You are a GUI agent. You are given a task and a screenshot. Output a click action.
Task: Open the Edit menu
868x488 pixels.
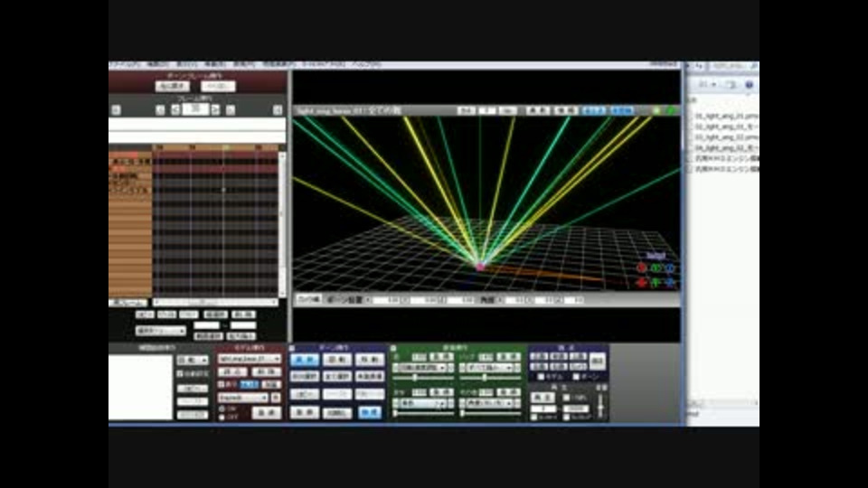point(157,64)
